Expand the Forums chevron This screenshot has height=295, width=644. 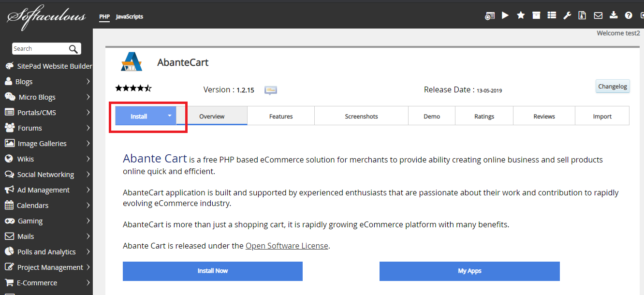coord(88,128)
